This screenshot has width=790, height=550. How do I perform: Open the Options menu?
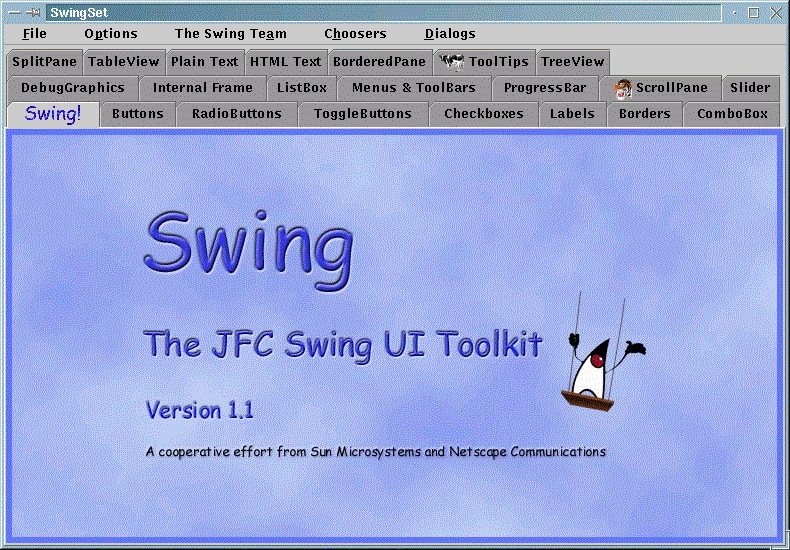pyautogui.click(x=110, y=34)
